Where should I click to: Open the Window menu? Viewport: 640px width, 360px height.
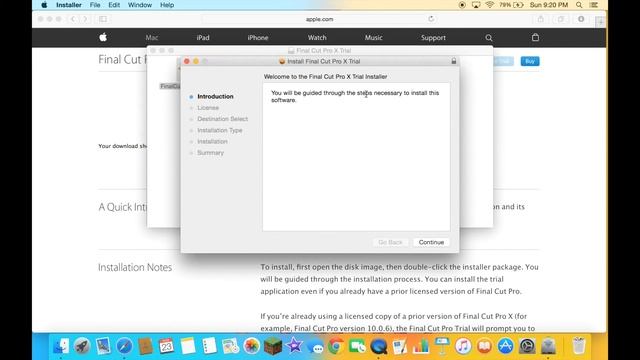[140, 5]
